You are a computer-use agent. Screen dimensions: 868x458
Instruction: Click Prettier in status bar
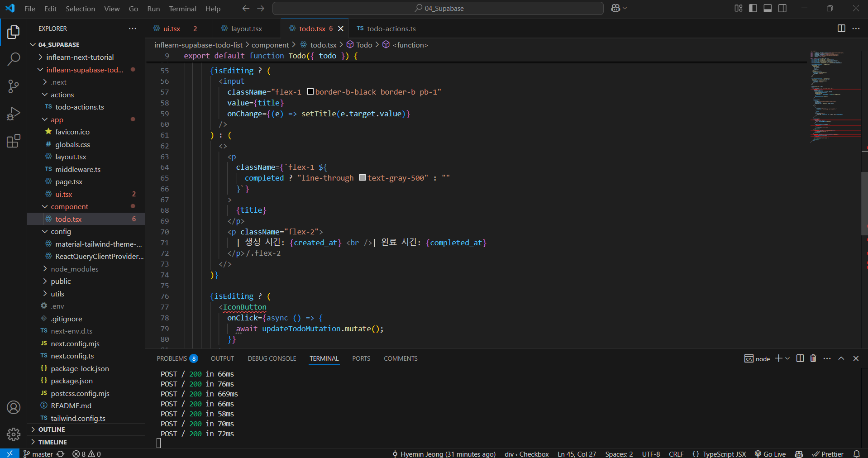(x=828, y=453)
